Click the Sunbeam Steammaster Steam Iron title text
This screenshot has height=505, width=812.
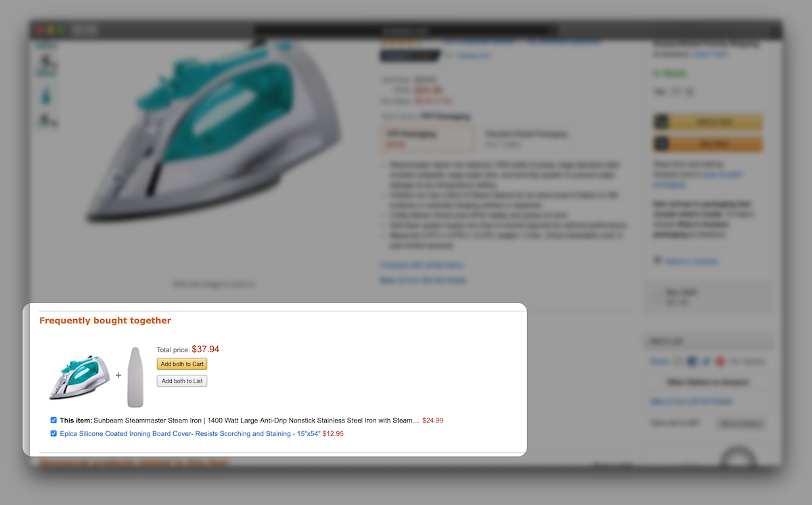[x=256, y=420]
